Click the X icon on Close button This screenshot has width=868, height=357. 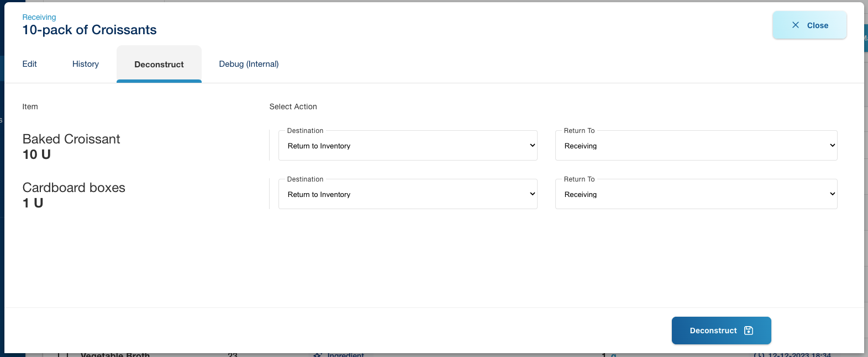(x=795, y=25)
